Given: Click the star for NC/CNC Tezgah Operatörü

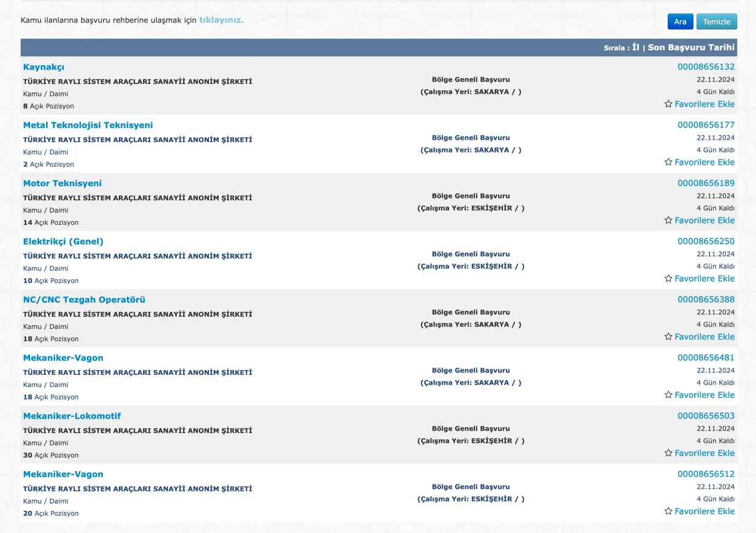Looking at the screenshot, I should (668, 337).
